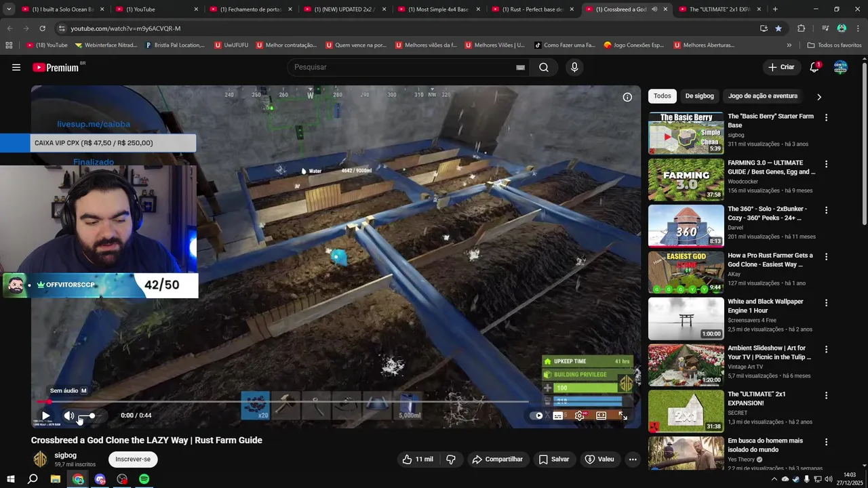Screen dimensions: 868x488
Task: Open the YouTube guide hamburger menu
Action: click(x=16, y=67)
